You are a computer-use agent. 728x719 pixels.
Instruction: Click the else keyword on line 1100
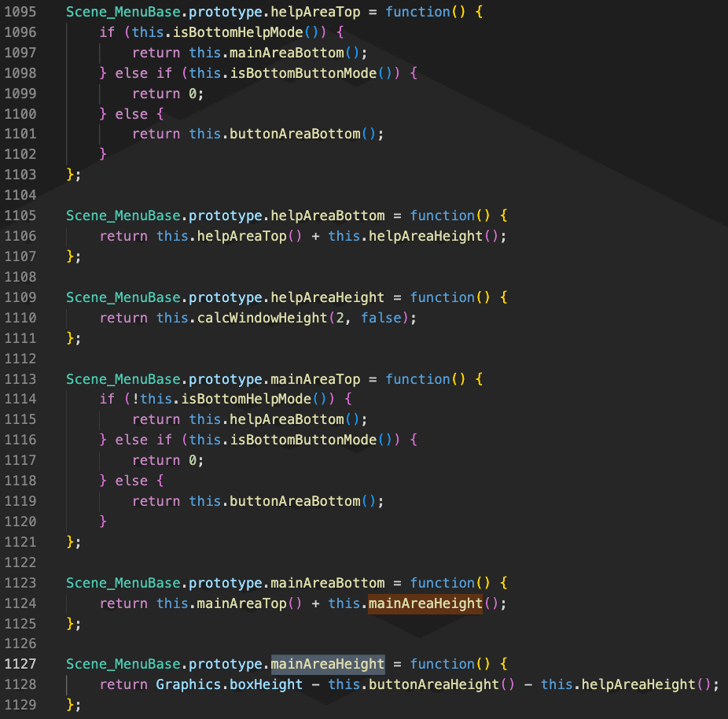pyautogui.click(x=131, y=114)
